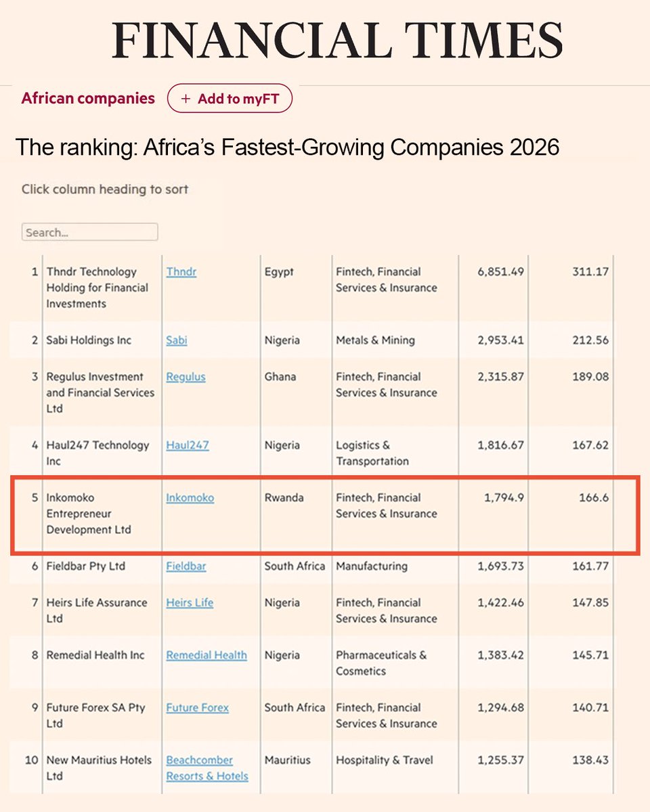This screenshot has width=650, height=812.
Task: Follow the Fieldbar company link
Action: coord(186,566)
